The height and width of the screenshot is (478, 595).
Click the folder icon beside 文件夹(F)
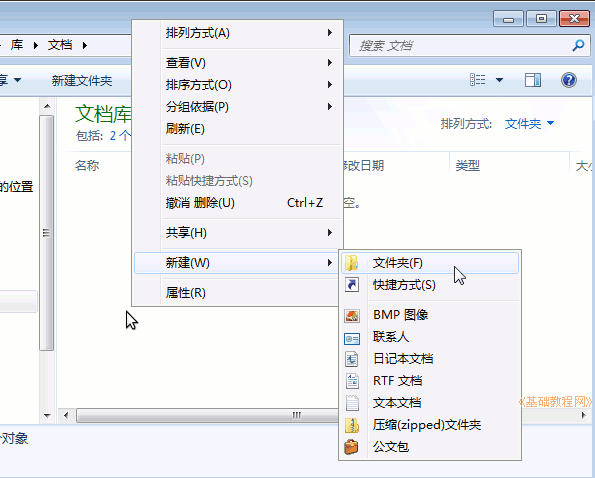(352, 263)
